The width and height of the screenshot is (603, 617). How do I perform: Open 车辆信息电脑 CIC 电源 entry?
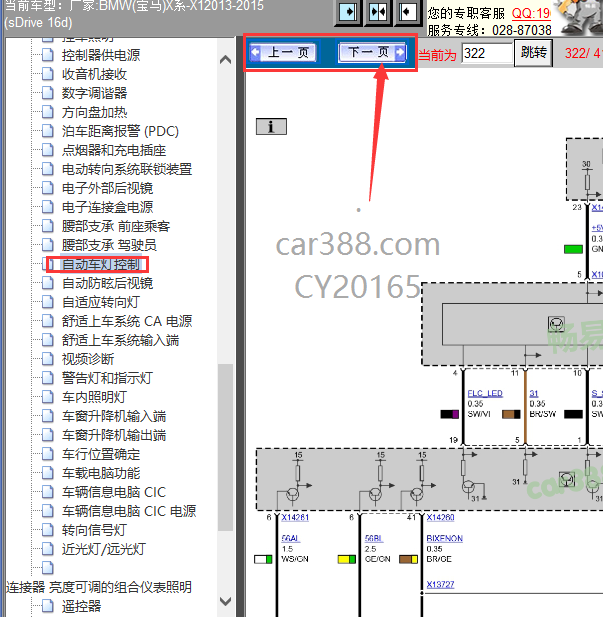pos(129,512)
